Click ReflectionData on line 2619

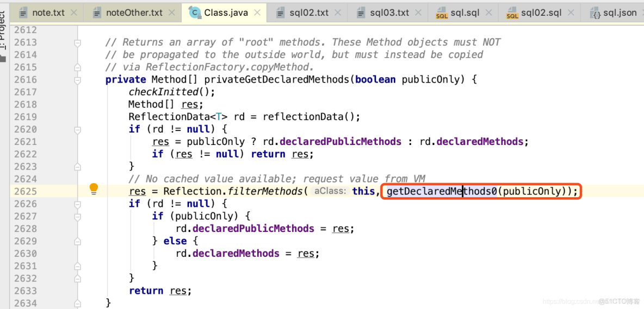click(169, 117)
